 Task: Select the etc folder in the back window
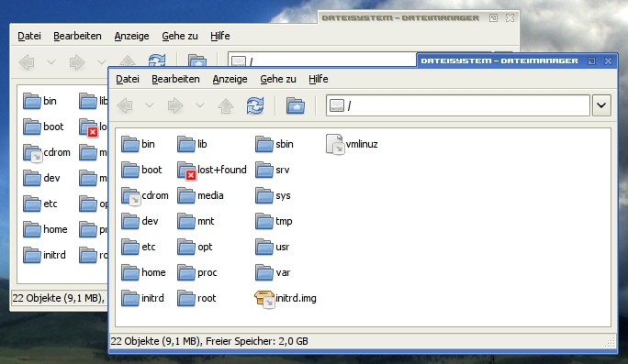pos(40,204)
